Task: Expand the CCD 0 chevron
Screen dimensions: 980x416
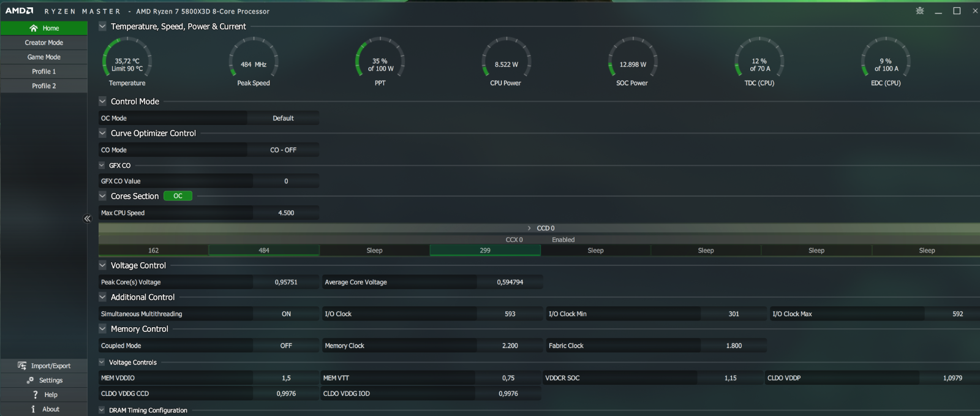Action: [x=529, y=228]
